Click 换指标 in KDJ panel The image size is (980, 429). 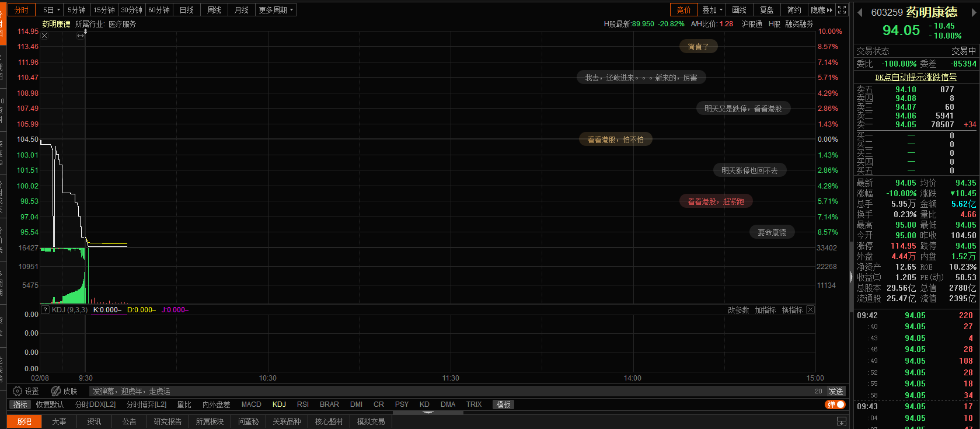792,310
